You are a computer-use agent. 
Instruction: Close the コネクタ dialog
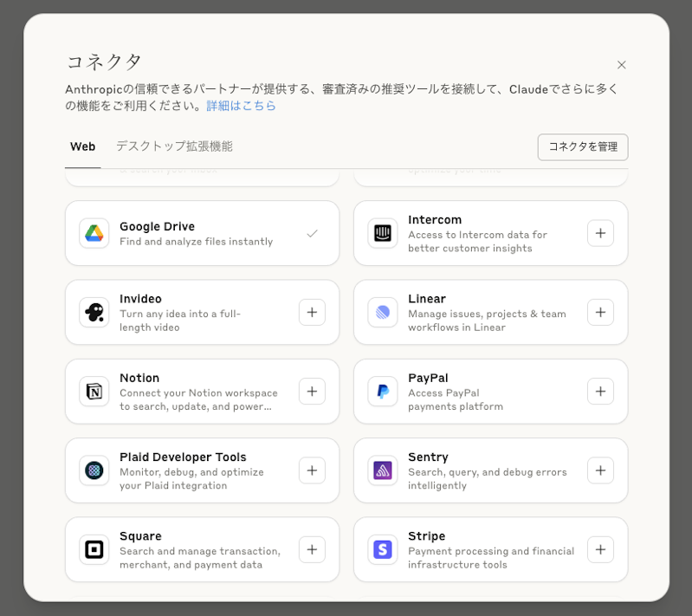click(x=621, y=65)
